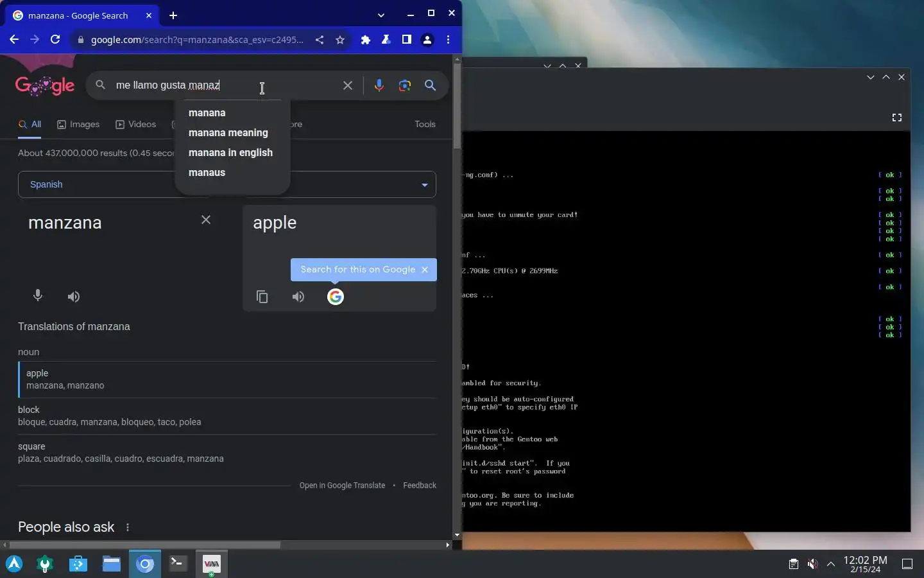
Task: Listen to manzana pronunciation
Action: coord(74,297)
